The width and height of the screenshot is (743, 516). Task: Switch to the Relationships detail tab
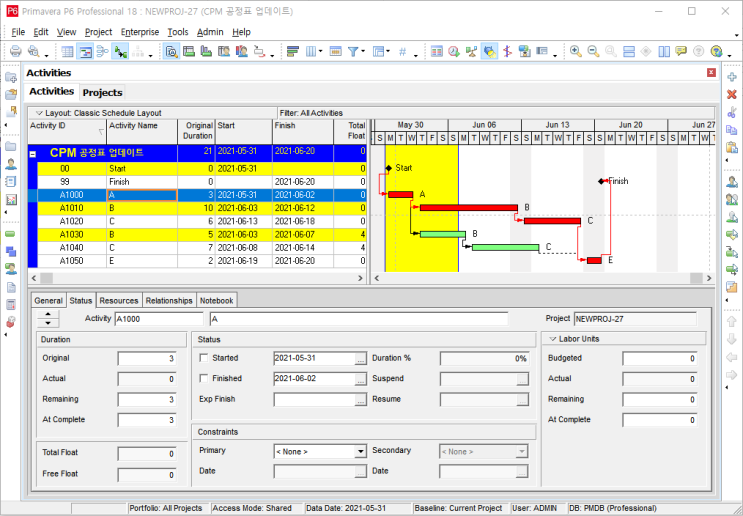pos(169,301)
